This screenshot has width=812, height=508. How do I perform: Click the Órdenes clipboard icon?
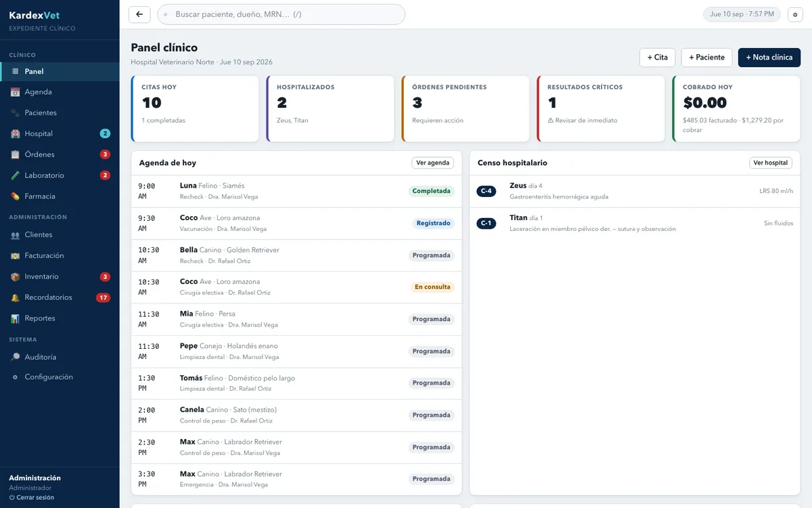[16, 154]
